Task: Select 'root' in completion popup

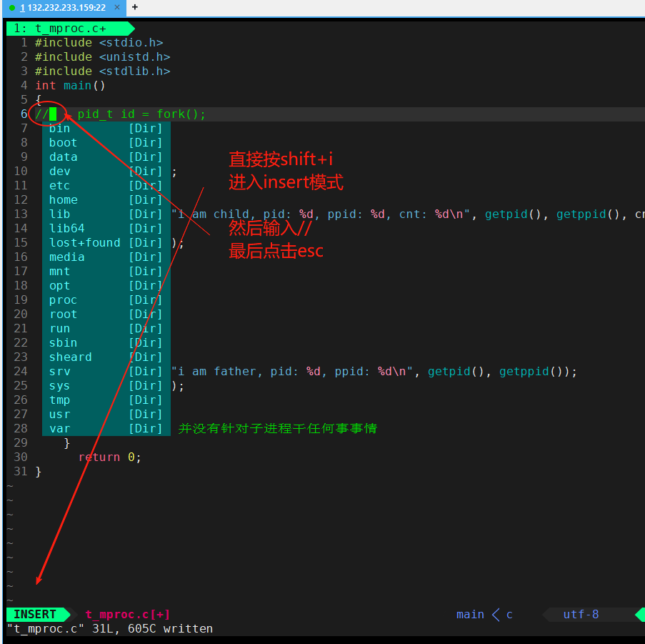Action: click(106, 314)
